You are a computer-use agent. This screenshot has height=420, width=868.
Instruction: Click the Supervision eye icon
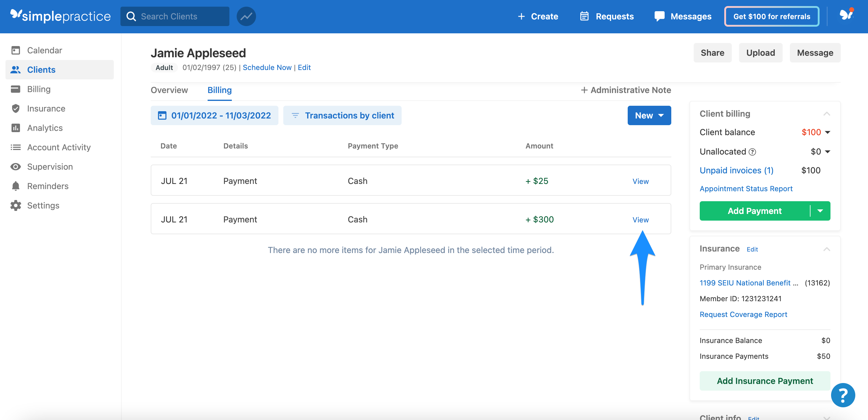(15, 167)
